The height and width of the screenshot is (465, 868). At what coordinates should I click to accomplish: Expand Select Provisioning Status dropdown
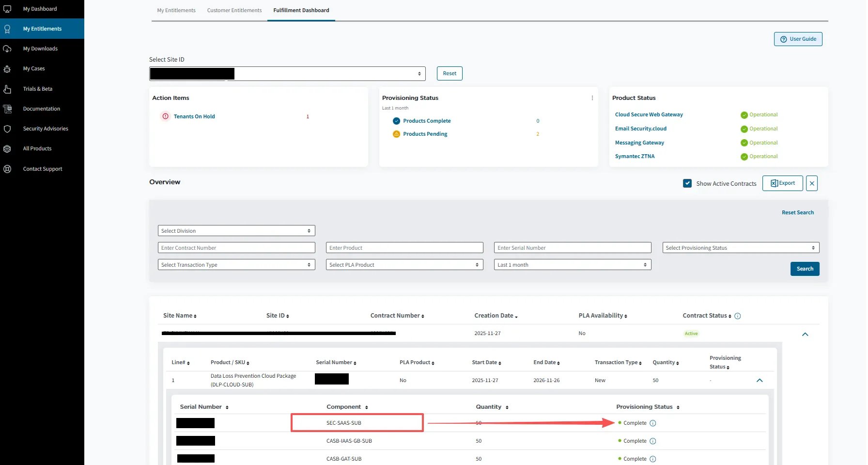tap(740, 248)
